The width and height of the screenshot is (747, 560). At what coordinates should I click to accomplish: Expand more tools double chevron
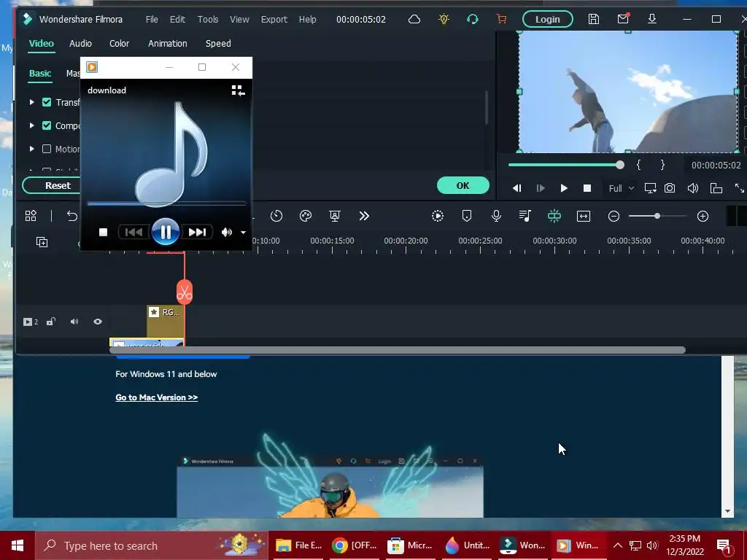[x=364, y=216]
